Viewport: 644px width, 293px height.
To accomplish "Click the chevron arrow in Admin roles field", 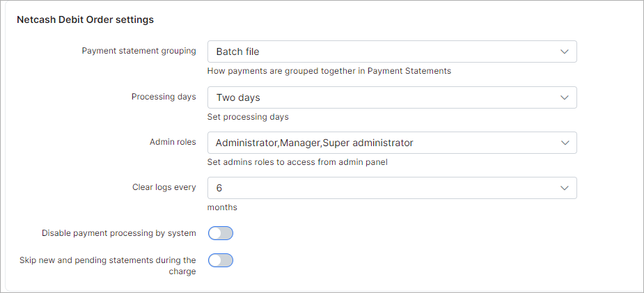I will point(565,143).
